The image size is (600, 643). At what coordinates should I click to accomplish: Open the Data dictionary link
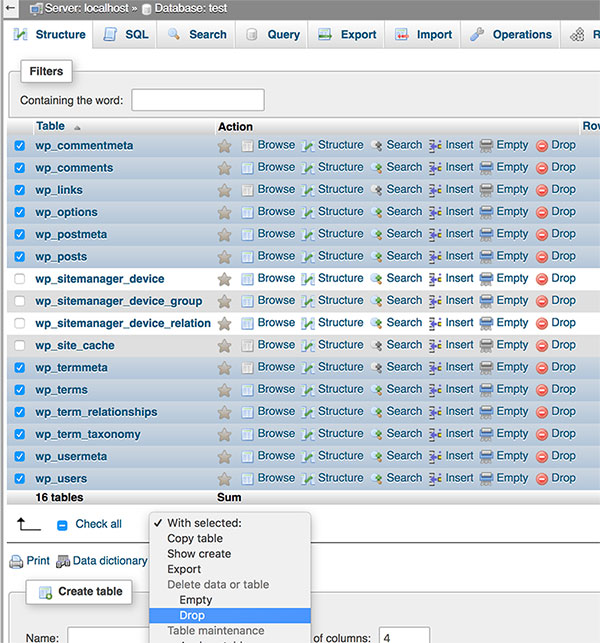(110, 561)
